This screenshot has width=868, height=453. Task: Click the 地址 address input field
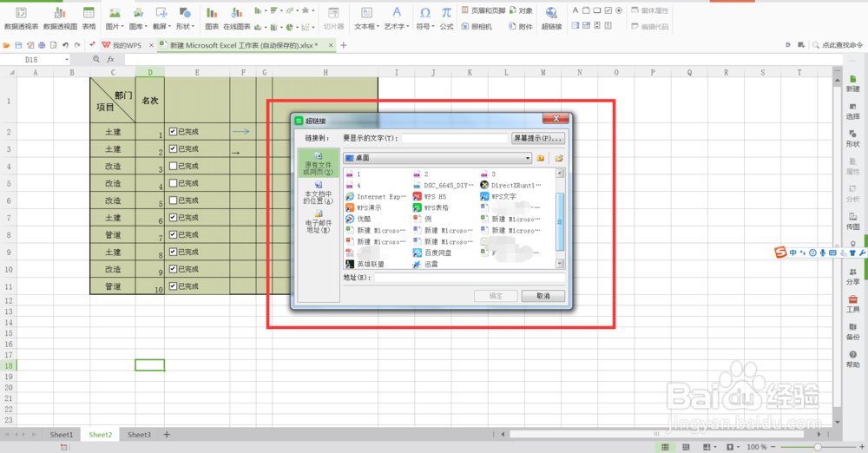470,277
